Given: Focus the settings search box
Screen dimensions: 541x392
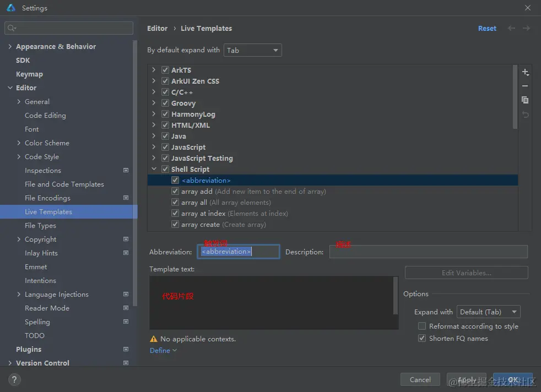Looking at the screenshot, I should (69, 28).
